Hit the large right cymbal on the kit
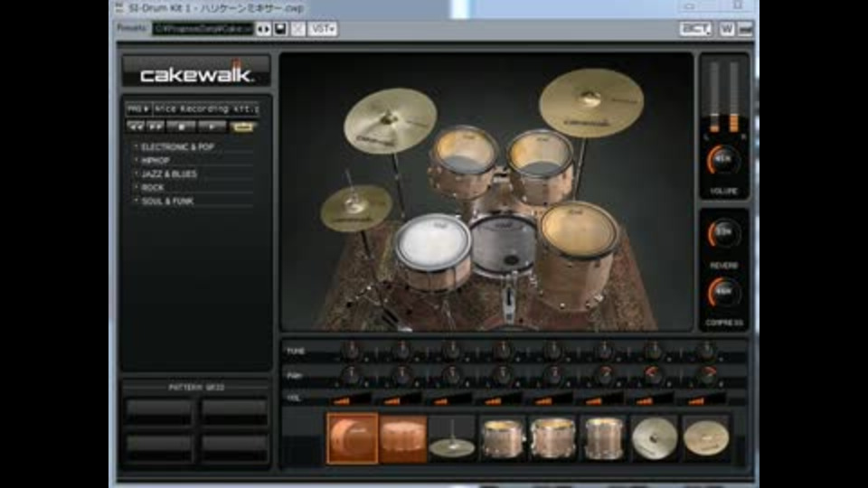This screenshot has height=488, width=868. click(591, 102)
